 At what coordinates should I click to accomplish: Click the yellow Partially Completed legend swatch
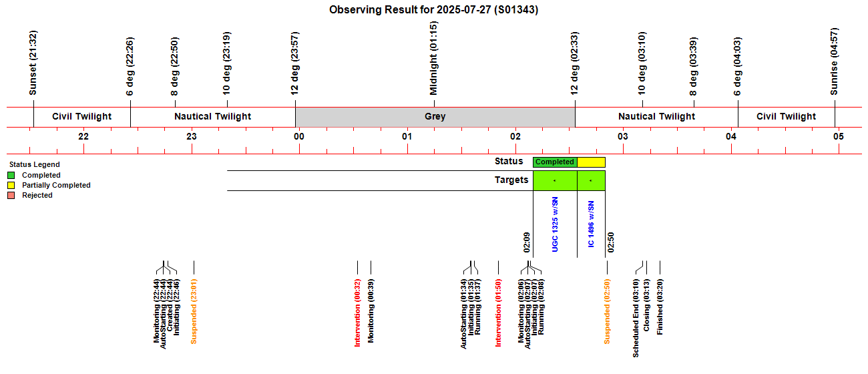coord(11,186)
